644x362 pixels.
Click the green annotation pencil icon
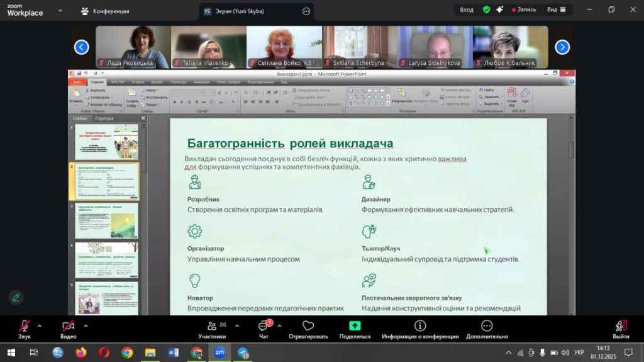pos(16,297)
